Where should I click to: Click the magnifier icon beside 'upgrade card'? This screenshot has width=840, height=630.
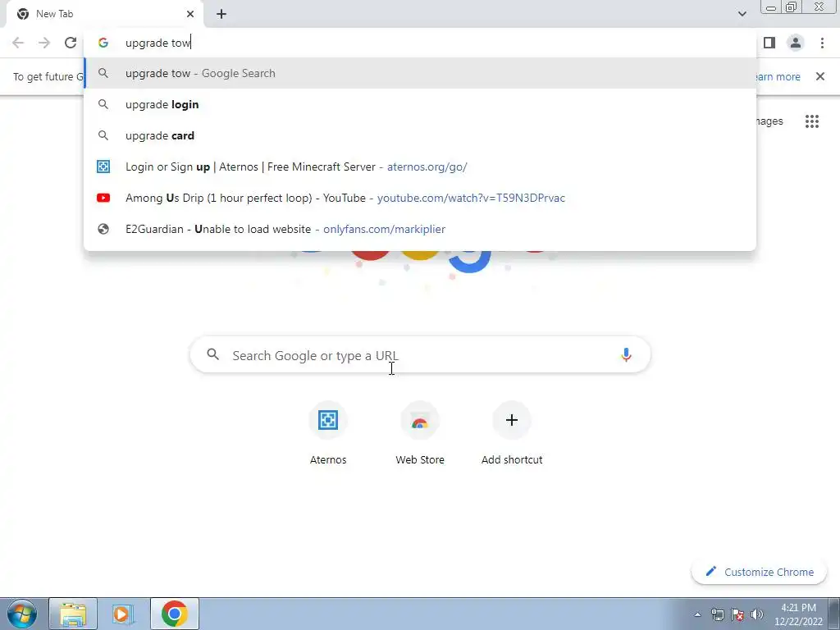coord(103,135)
